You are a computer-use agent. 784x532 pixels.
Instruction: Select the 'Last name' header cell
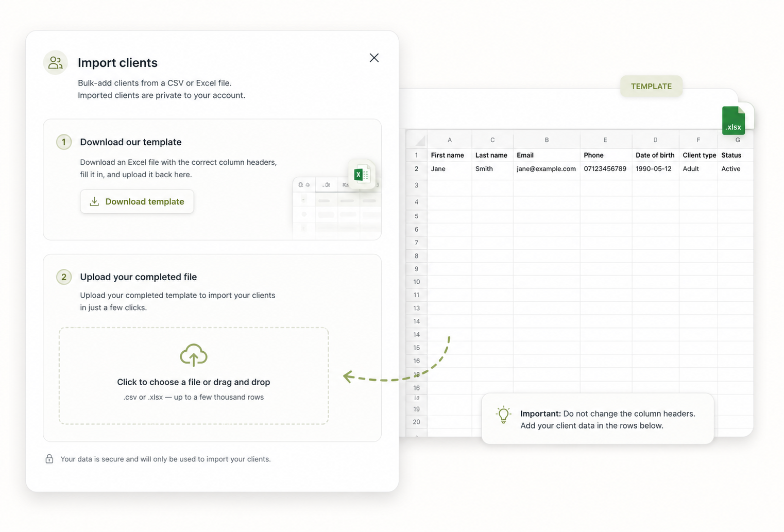pyautogui.click(x=492, y=155)
